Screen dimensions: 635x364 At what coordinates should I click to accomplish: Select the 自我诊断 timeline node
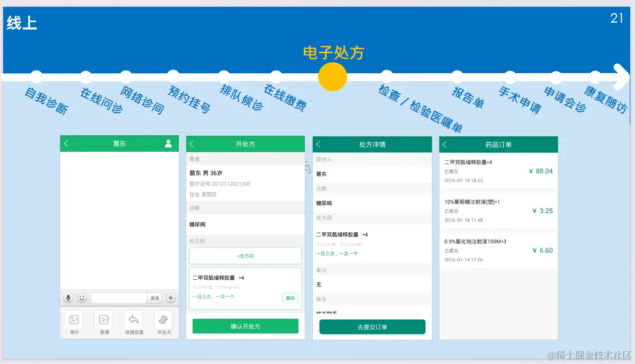(x=36, y=77)
